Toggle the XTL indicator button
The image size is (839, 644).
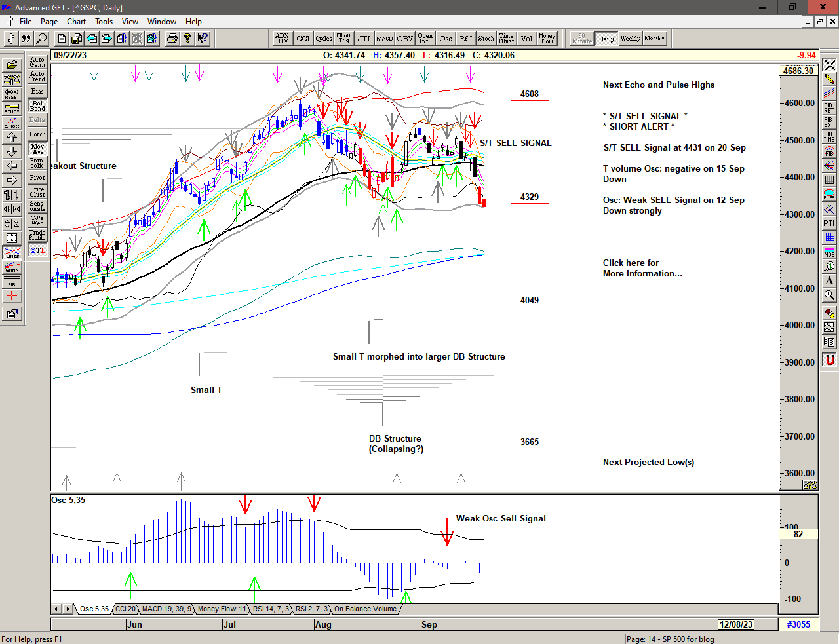click(37, 250)
